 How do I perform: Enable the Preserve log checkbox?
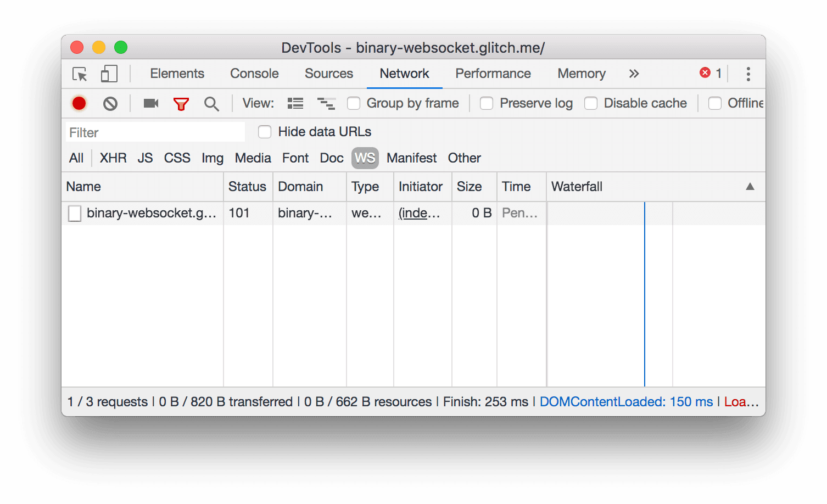[x=487, y=103]
